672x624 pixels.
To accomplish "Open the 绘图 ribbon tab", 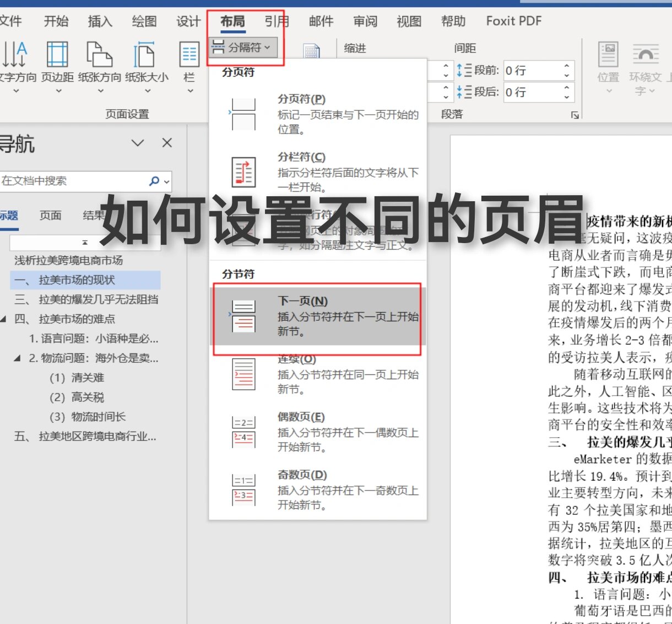I will (144, 21).
